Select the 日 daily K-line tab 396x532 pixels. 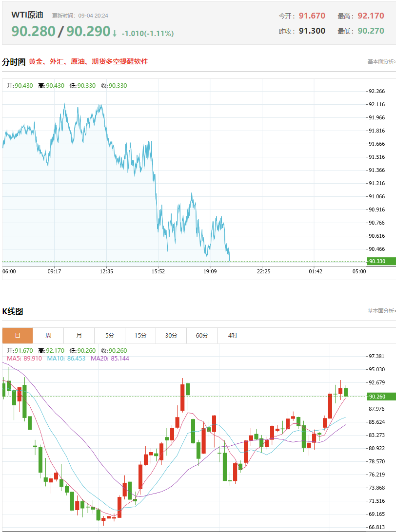(18, 336)
